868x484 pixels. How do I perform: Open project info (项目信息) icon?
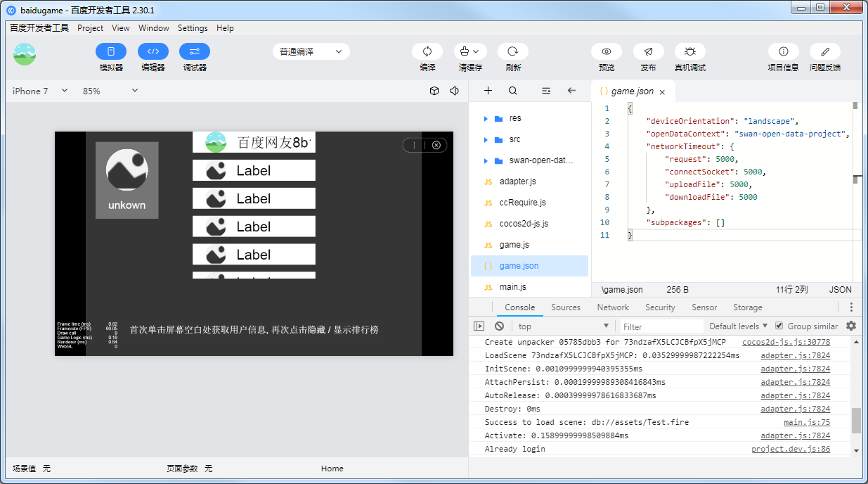(783, 51)
